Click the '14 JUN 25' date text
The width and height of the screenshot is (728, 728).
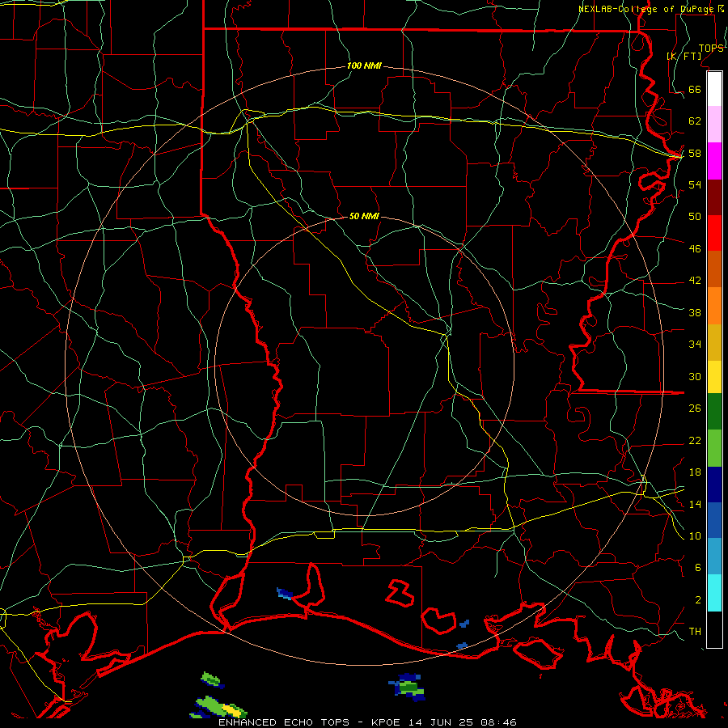click(442, 722)
